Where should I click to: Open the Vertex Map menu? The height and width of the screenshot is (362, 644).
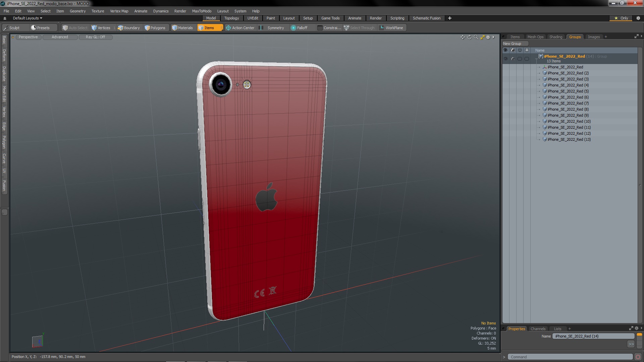[x=119, y=11]
